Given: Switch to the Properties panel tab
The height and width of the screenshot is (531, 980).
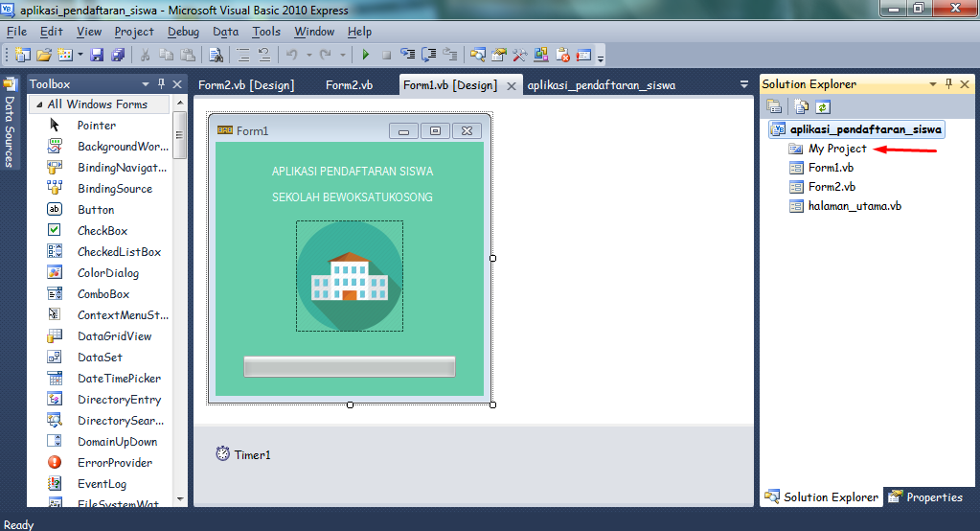Looking at the screenshot, I should 926,497.
